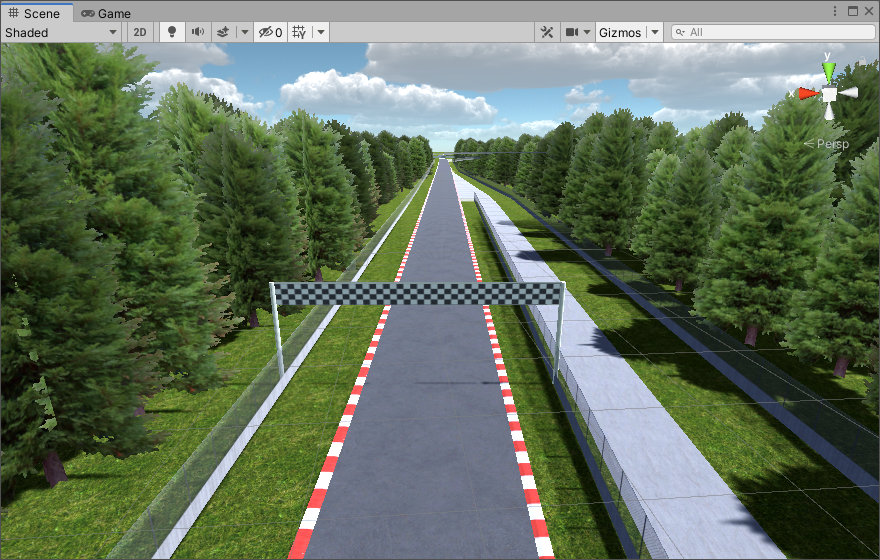
Task: Expand the grid settings dropdown arrow
Action: (320, 33)
